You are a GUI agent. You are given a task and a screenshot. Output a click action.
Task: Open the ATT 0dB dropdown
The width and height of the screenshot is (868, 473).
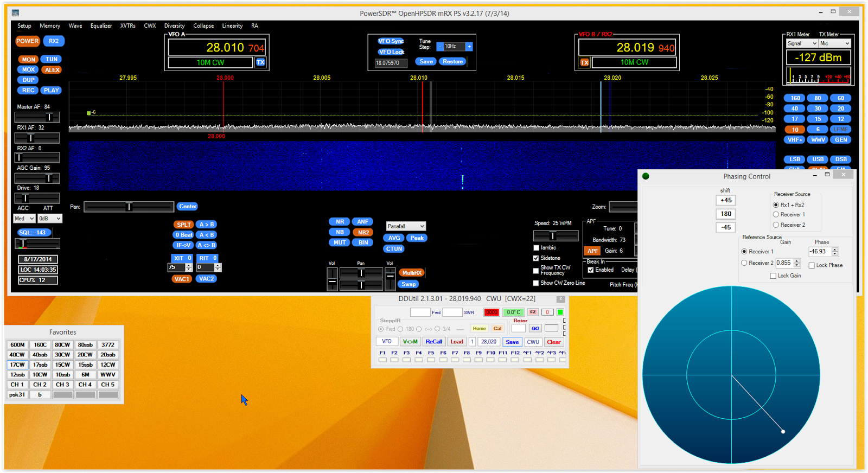[x=50, y=219]
